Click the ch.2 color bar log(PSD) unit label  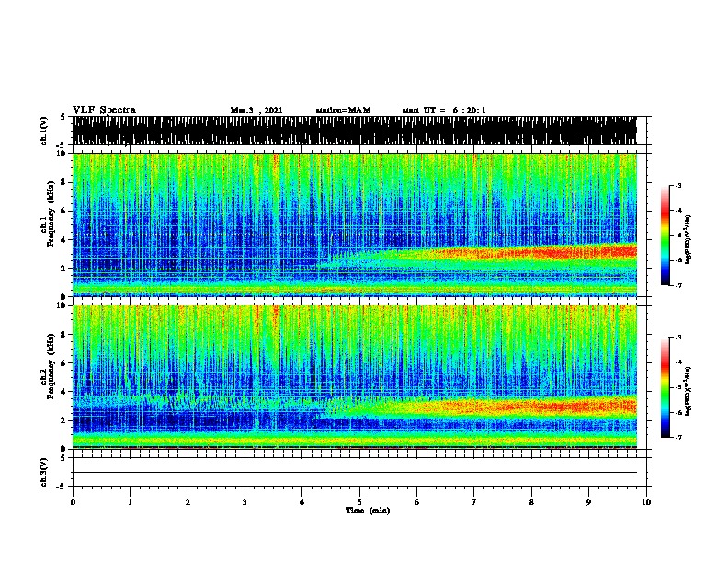[688, 391]
